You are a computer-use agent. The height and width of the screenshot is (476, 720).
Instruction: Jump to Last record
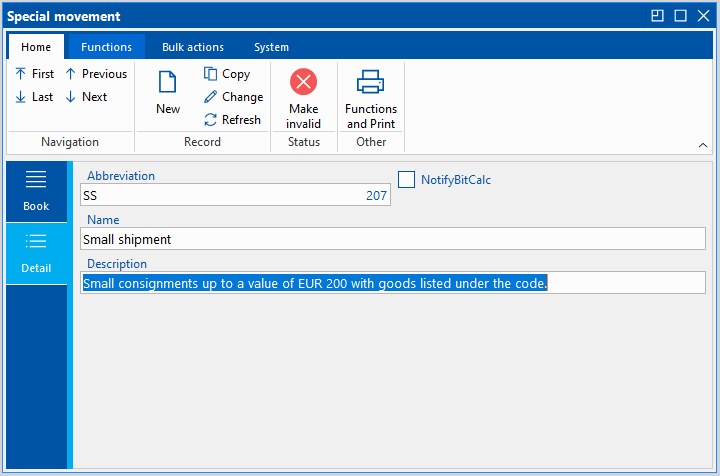(34, 97)
